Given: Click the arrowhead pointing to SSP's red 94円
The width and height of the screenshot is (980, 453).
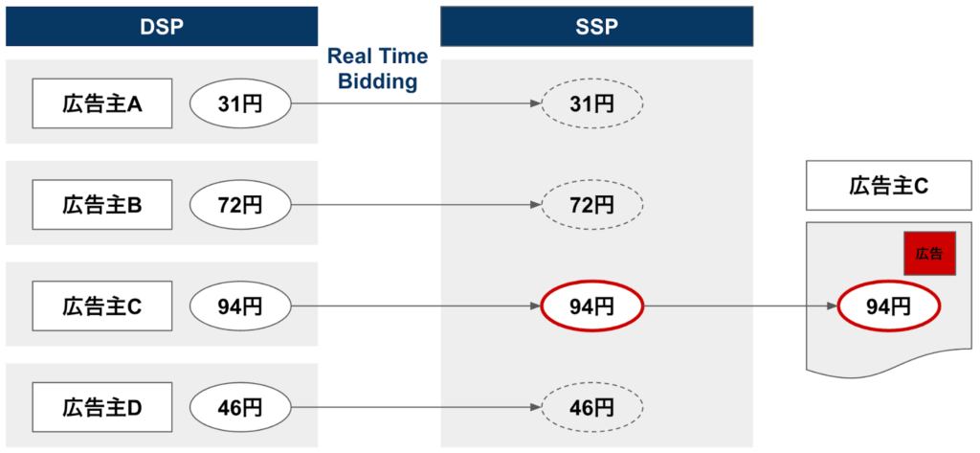Looking at the screenshot, I should pyautogui.click(x=535, y=306).
